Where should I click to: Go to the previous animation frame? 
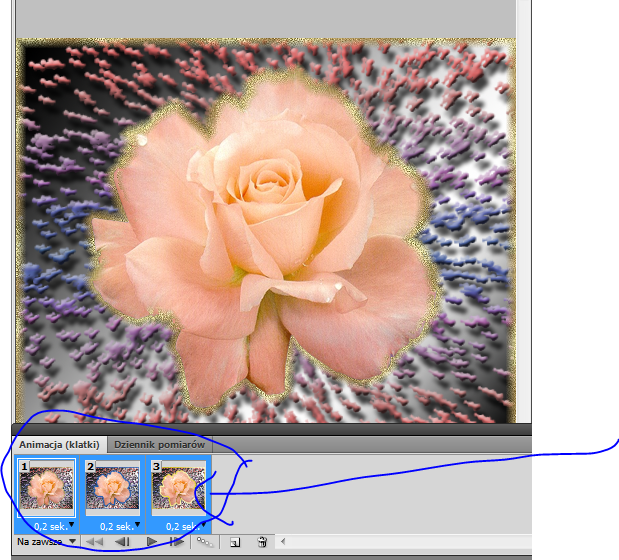124,541
